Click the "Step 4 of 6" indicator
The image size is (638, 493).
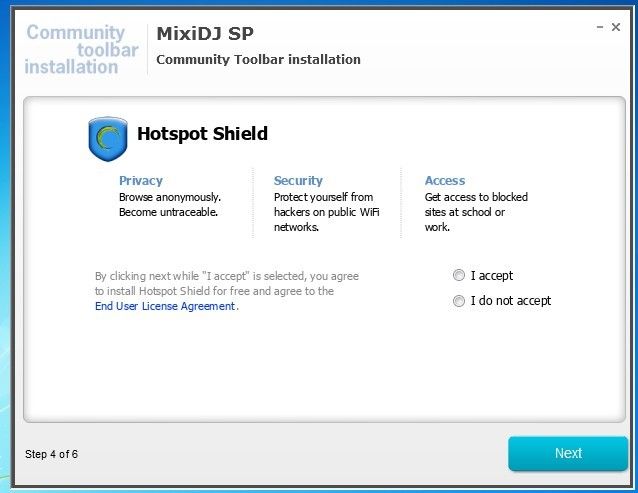51,454
